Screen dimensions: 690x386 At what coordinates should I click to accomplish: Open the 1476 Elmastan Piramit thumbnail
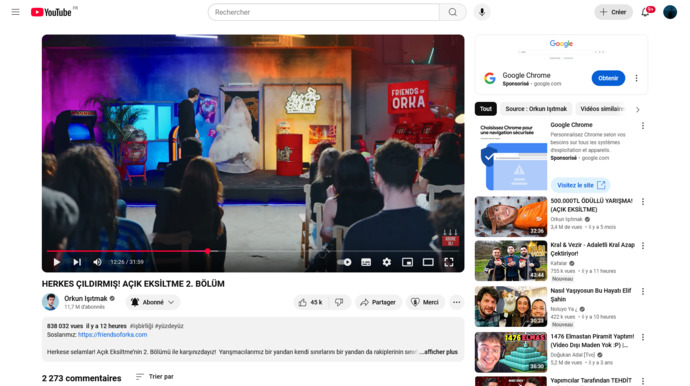[x=510, y=352]
